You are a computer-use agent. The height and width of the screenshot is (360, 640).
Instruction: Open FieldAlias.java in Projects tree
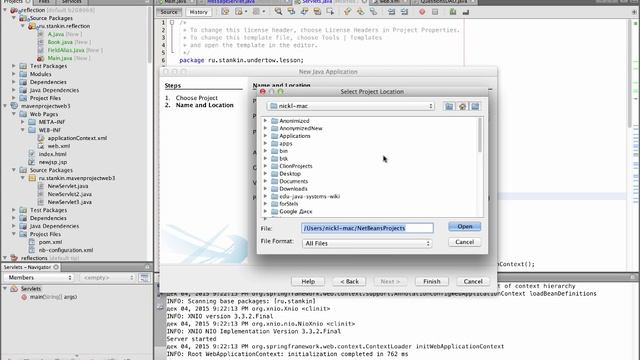pos(66,50)
